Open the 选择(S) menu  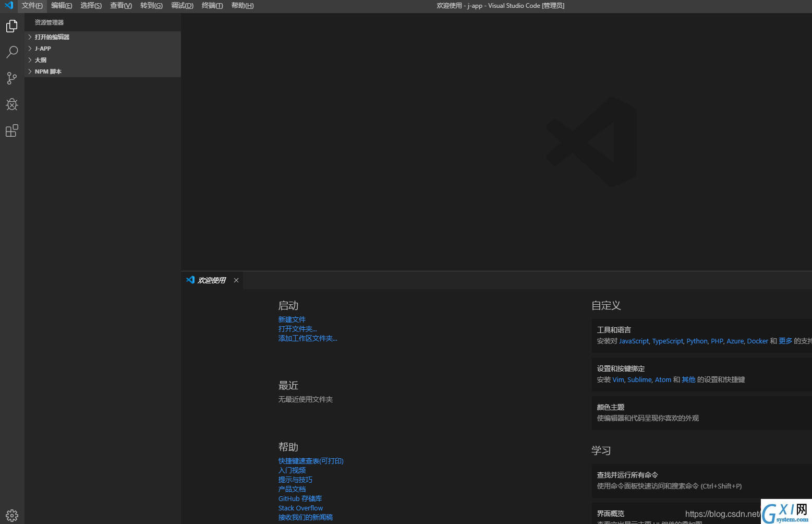coord(91,6)
